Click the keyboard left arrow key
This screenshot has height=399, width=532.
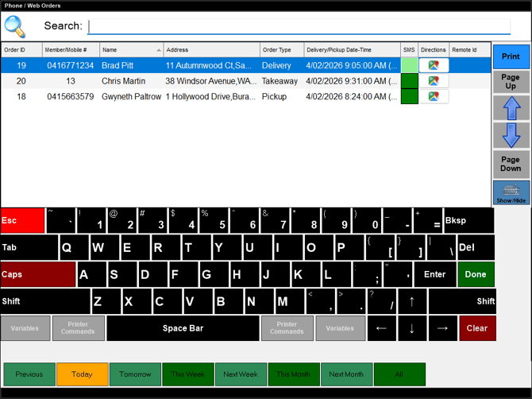[381, 328]
